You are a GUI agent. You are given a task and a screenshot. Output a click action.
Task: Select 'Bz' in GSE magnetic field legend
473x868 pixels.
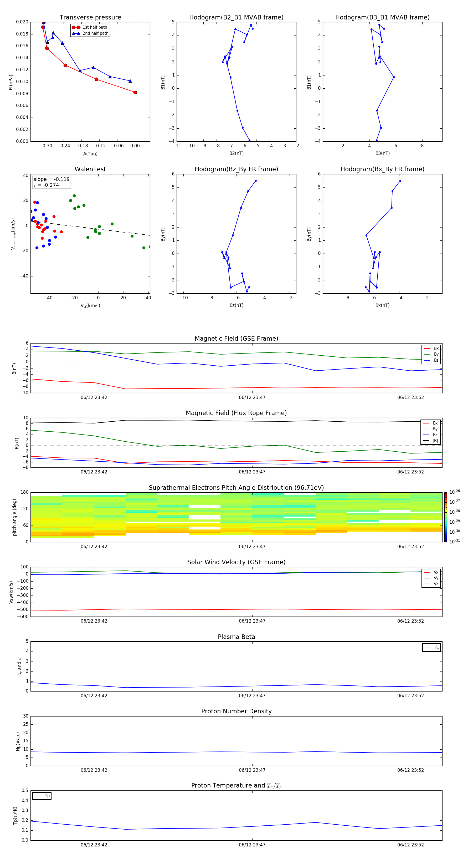point(431,361)
